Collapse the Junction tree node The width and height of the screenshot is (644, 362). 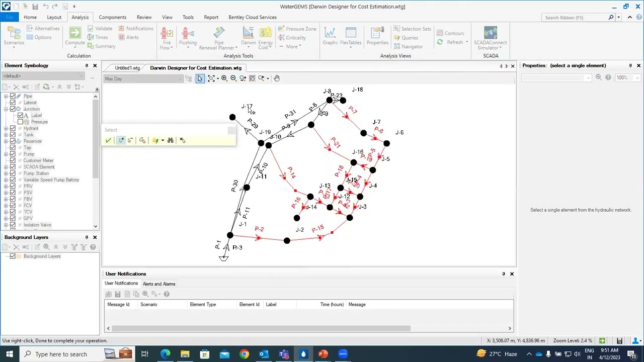pyautogui.click(x=6, y=109)
